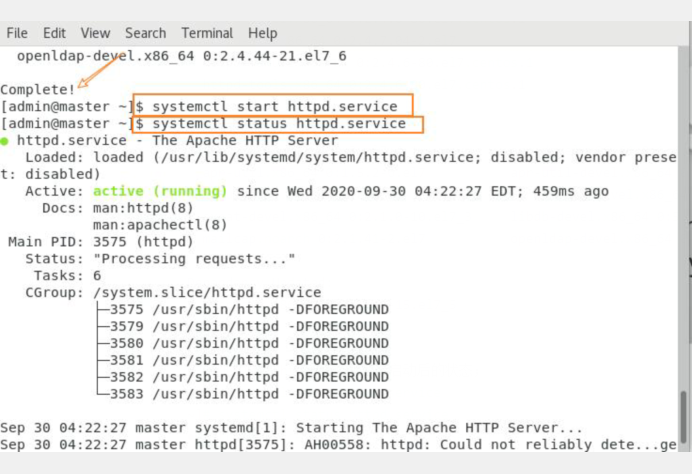Image resolution: width=692 pixels, height=474 pixels.
Task: Open the Search menu
Action: click(145, 33)
